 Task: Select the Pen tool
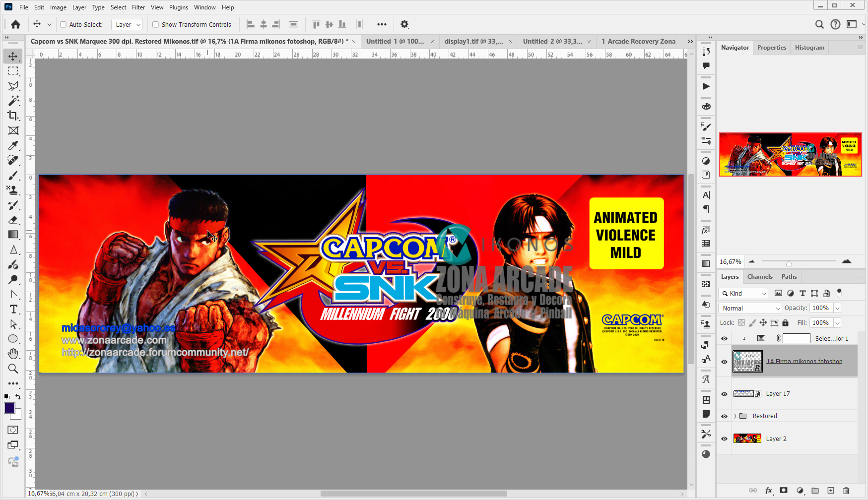[13, 294]
